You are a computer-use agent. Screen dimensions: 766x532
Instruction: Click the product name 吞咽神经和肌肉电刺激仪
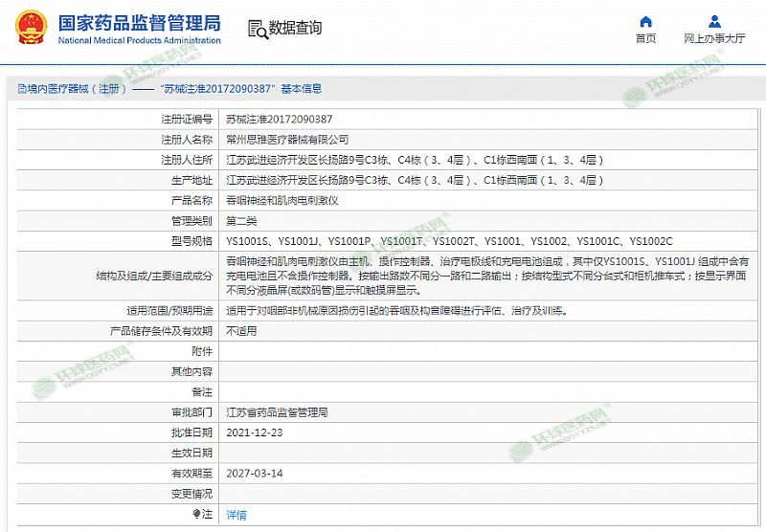click(282, 201)
